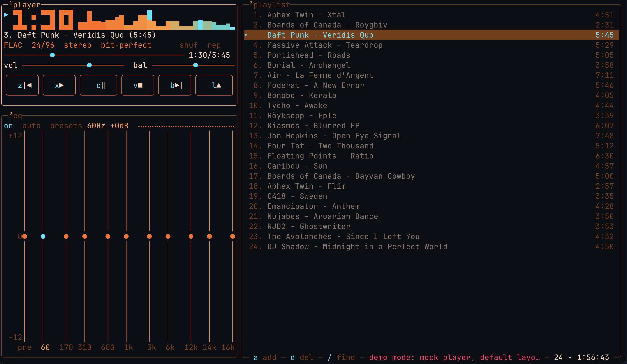
Task: Click the preamp eq slider knob
Action: pyautogui.click(x=25, y=236)
